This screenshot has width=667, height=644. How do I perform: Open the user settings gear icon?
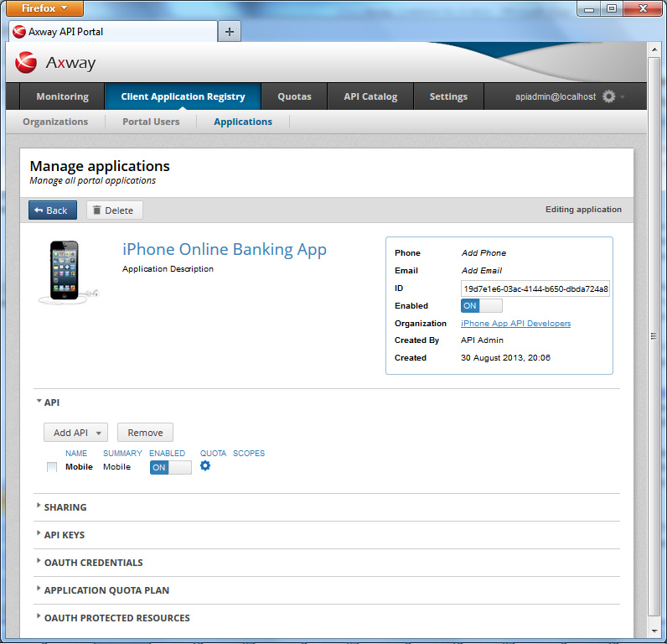[608, 96]
